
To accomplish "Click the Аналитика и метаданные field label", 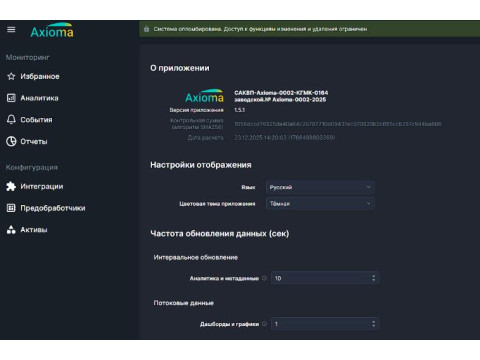I will [x=224, y=278].
